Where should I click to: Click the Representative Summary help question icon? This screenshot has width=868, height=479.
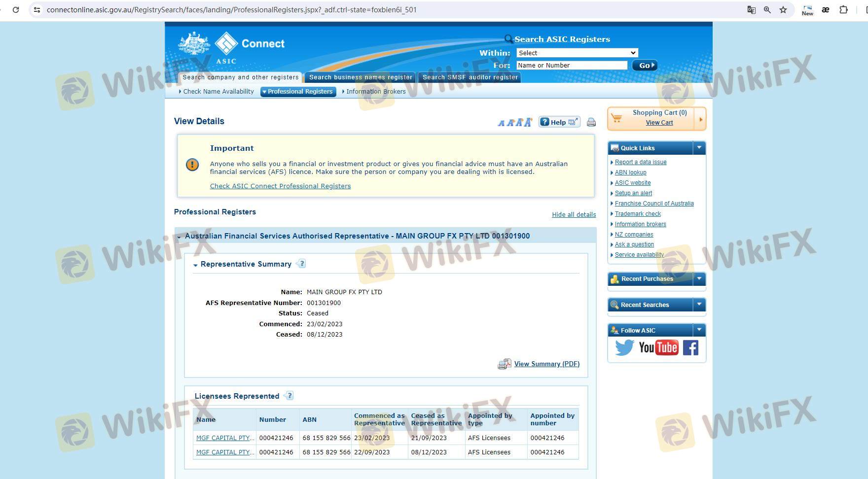pyautogui.click(x=302, y=264)
